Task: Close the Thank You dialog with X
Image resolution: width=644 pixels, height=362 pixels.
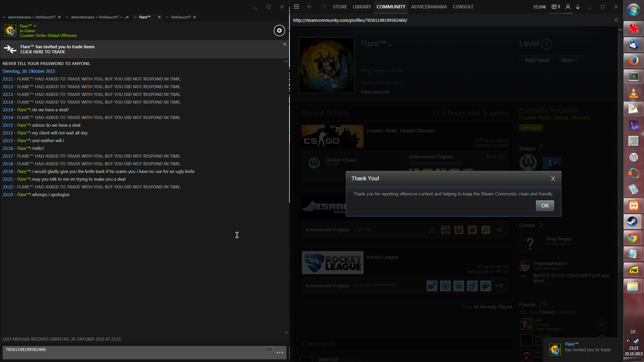Action: (553, 179)
